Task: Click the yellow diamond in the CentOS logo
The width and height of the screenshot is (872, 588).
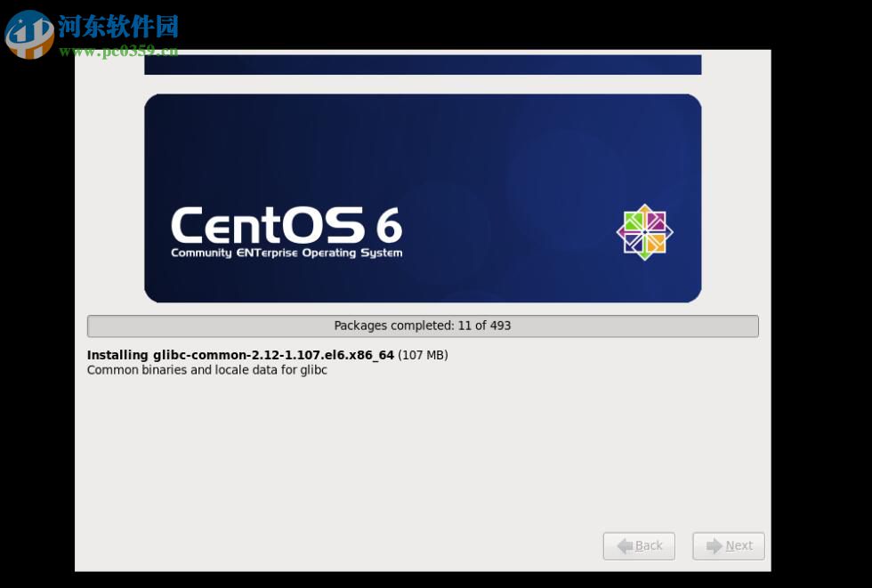Action: click(644, 209)
